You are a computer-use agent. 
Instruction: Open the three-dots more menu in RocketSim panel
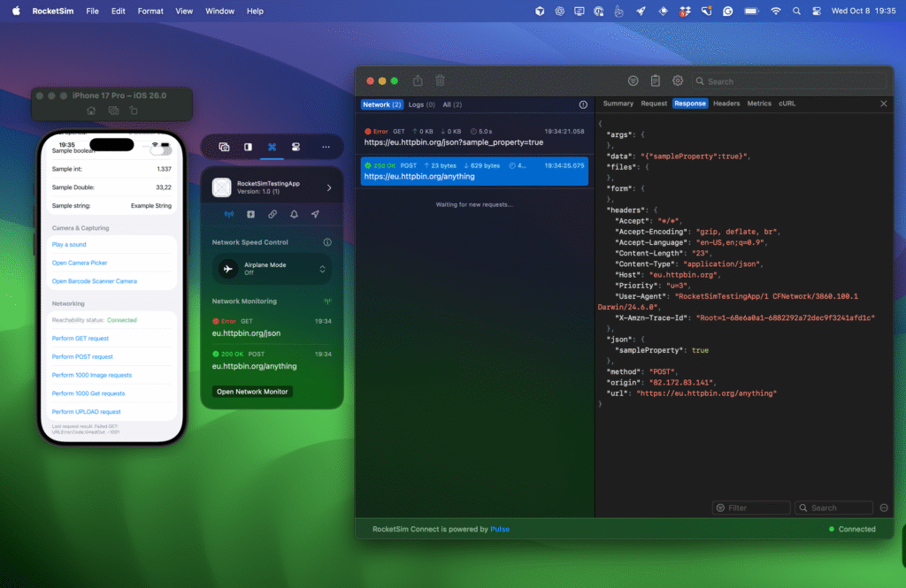coord(326,147)
